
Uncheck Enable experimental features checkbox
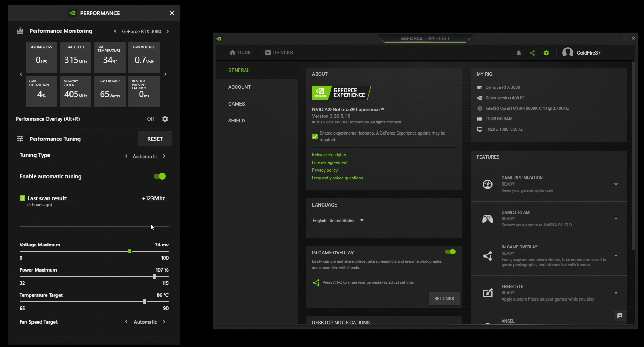pos(315,137)
